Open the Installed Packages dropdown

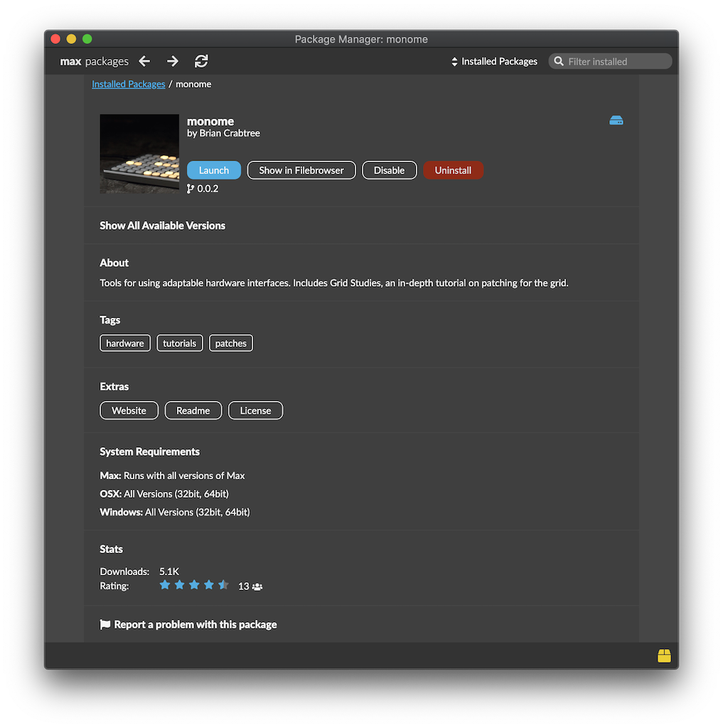tap(494, 61)
